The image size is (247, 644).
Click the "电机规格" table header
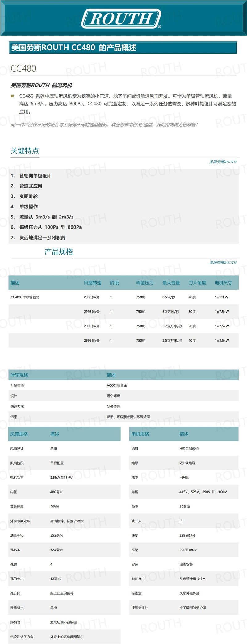(140, 434)
